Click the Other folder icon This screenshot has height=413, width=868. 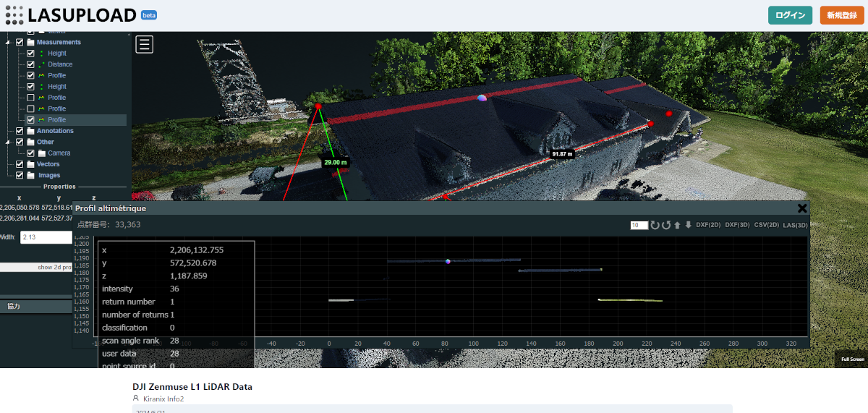30,142
